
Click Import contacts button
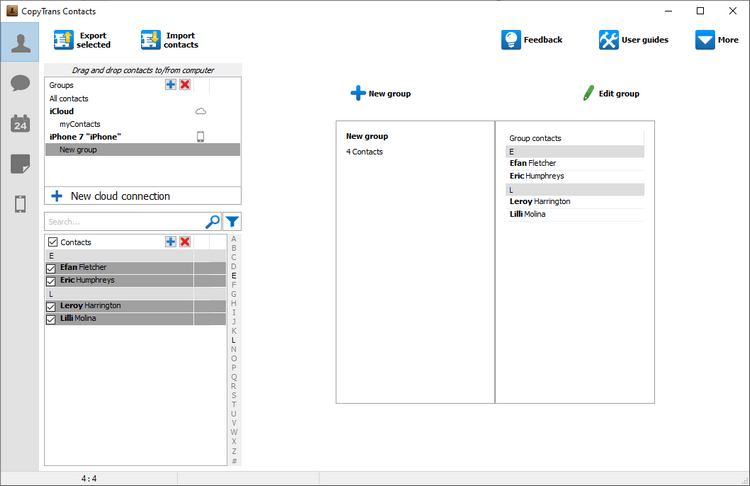170,40
